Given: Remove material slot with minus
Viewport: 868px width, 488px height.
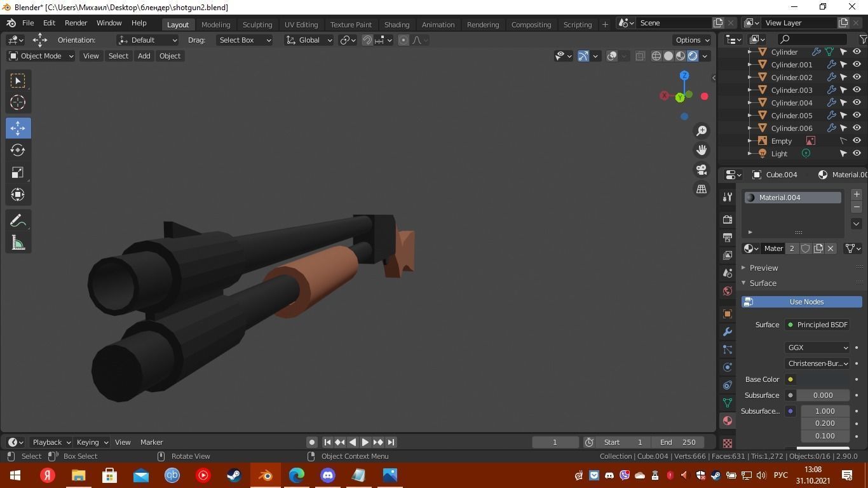Looking at the screenshot, I should [x=857, y=207].
